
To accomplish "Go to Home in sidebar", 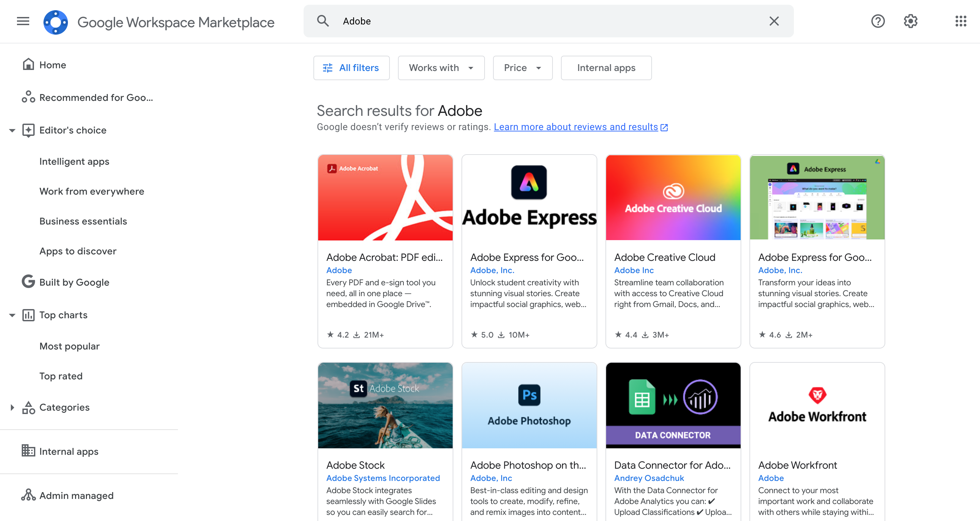I will pyautogui.click(x=53, y=65).
